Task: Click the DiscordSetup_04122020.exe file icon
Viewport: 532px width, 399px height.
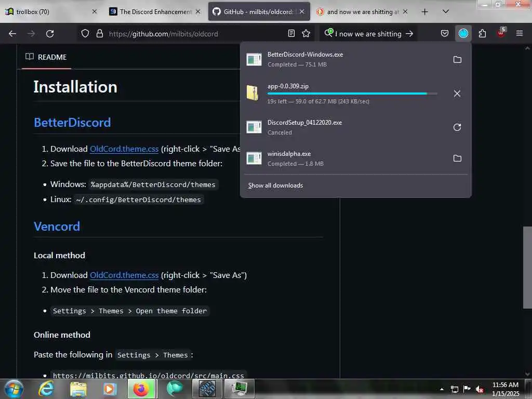Action: coord(254,127)
